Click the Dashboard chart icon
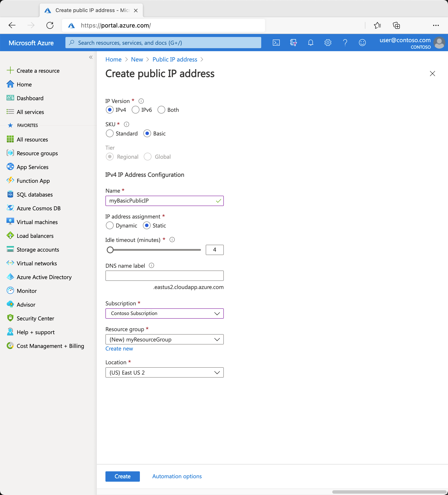 (10, 98)
